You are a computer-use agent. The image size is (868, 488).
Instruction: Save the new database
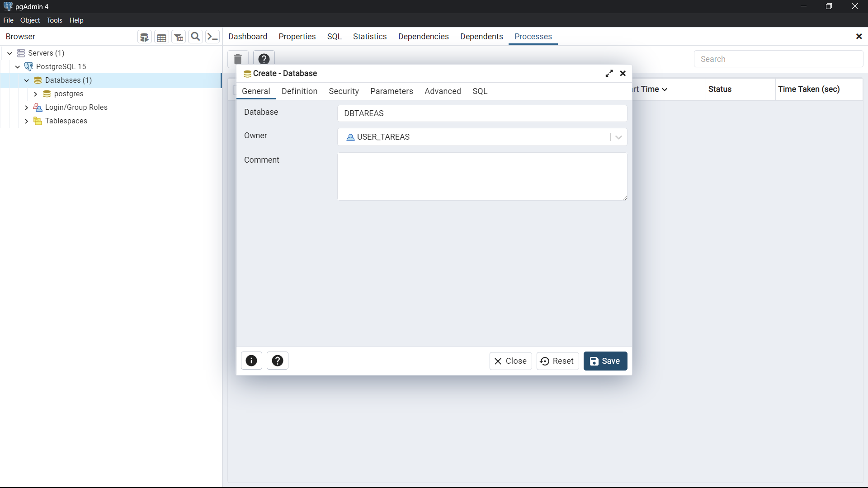[x=605, y=361]
